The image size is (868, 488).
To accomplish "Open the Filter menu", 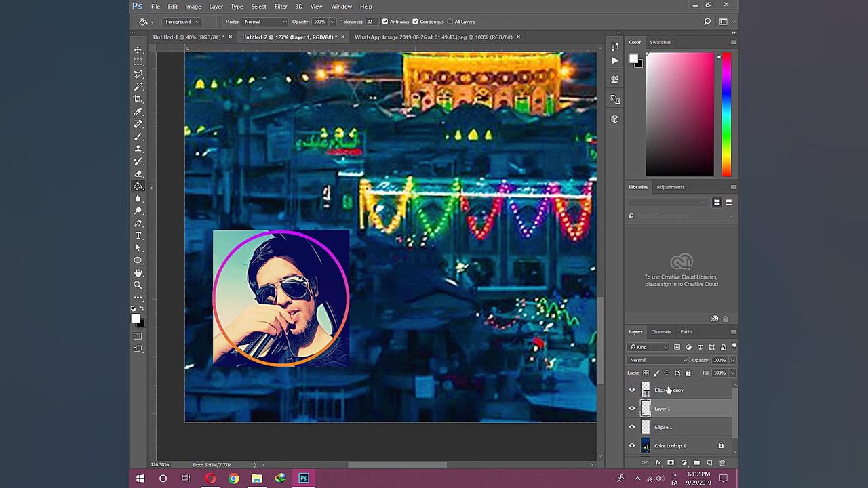I will coord(281,7).
